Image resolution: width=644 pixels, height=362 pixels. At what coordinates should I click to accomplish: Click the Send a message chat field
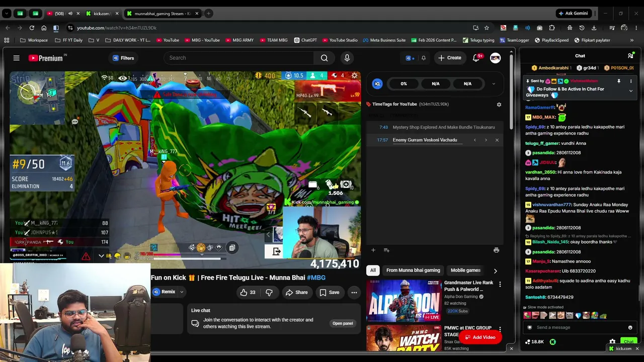click(x=580, y=327)
